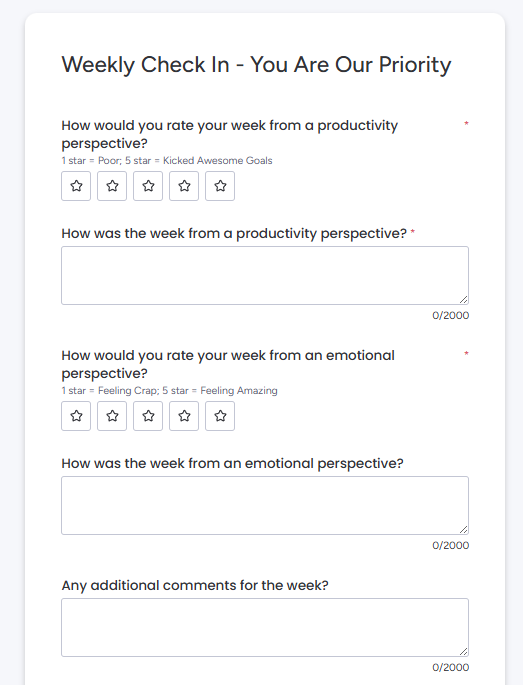This screenshot has height=685, width=523.
Task: Choose four stars for productivity rating
Action: click(184, 186)
